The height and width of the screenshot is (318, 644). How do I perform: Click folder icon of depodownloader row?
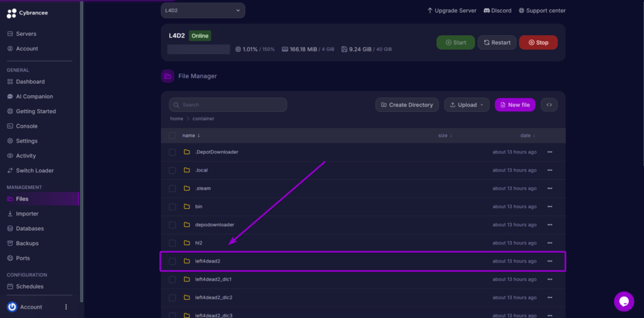pos(187,225)
